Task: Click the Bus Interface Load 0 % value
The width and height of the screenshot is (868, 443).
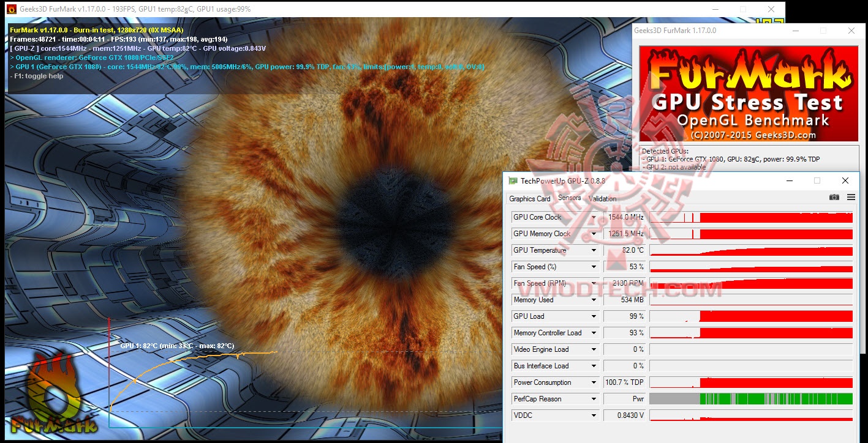Action: pyautogui.click(x=625, y=366)
